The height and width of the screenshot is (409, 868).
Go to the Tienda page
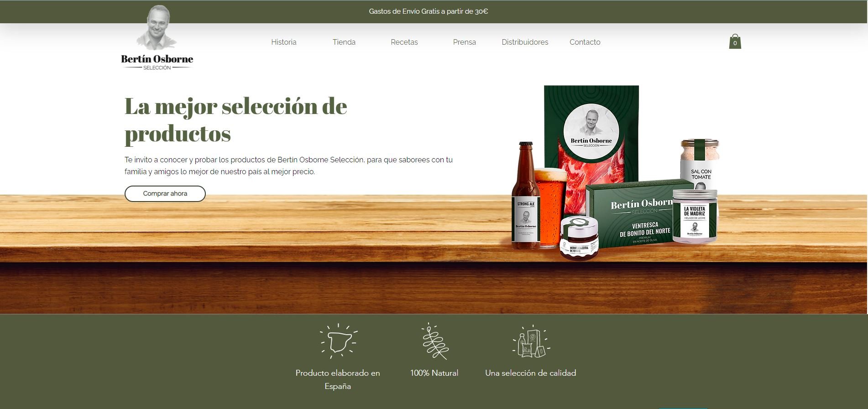(344, 42)
